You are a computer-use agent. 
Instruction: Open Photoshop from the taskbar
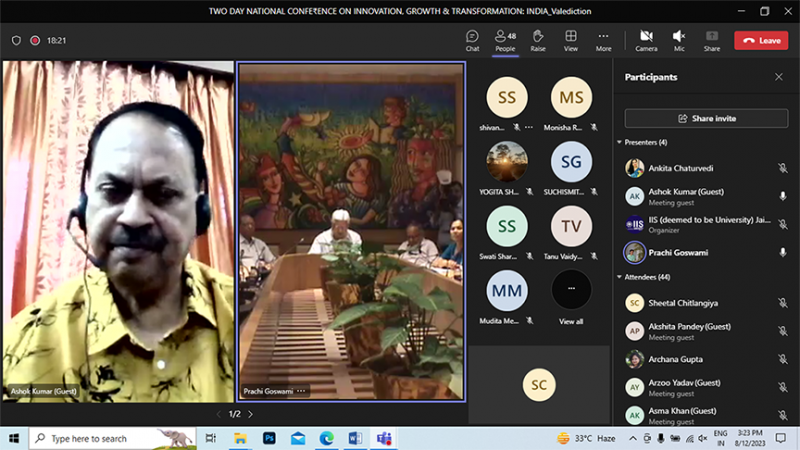(269, 438)
